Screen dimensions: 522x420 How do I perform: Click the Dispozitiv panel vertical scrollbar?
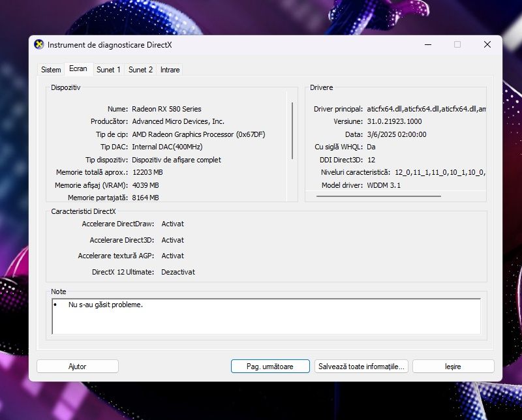pos(292,131)
